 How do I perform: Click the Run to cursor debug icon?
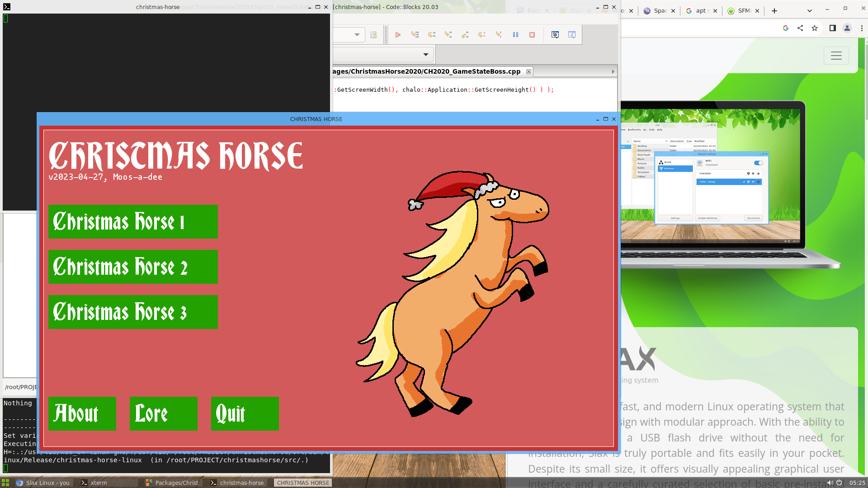click(415, 35)
